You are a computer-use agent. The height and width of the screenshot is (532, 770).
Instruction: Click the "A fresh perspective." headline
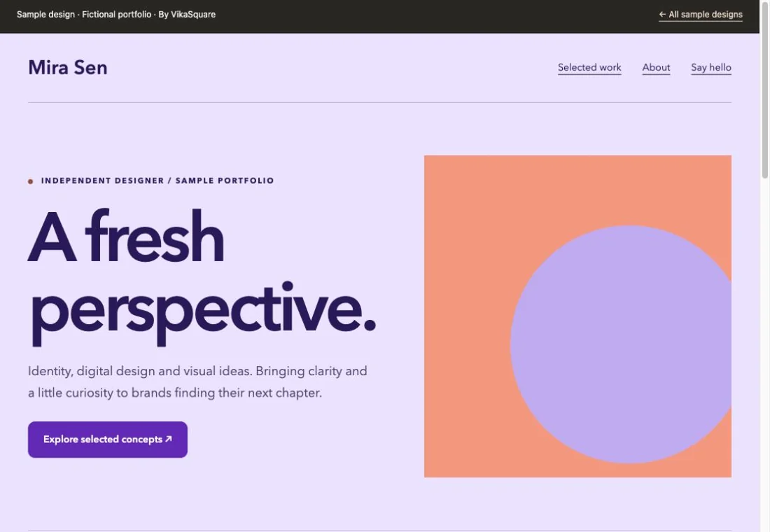(202, 276)
